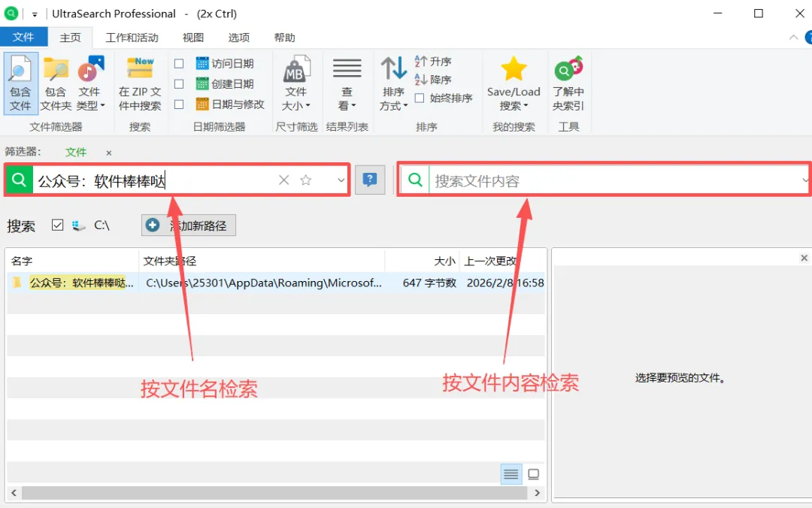Click into the file name search field
This screenshot has width=812, height=508.
tap(154, 180)
